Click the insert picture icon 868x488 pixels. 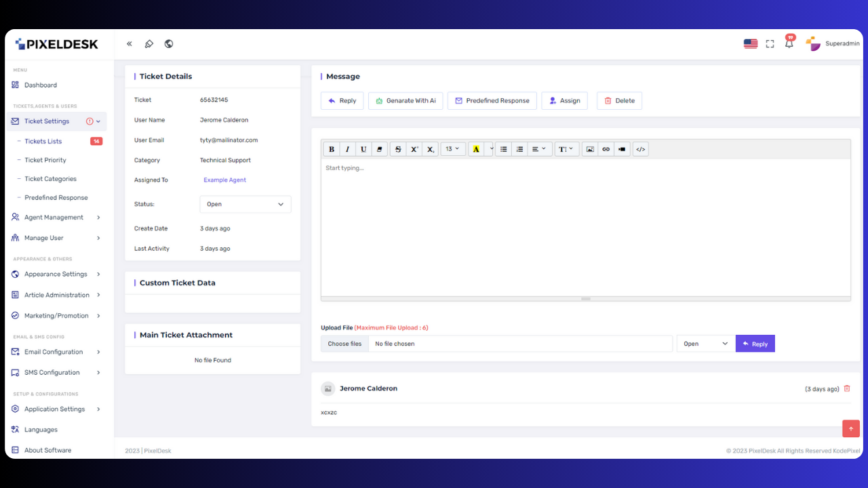[x=590, y=149]
